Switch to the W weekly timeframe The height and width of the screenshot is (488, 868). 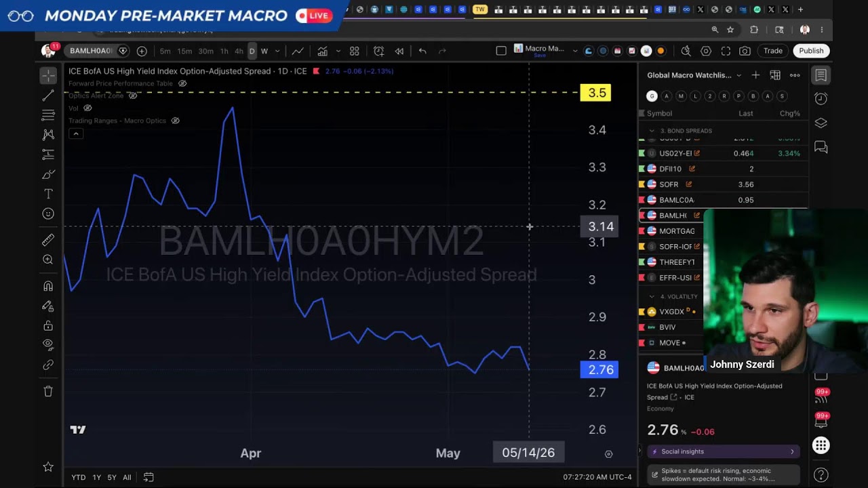click(264, 51)
